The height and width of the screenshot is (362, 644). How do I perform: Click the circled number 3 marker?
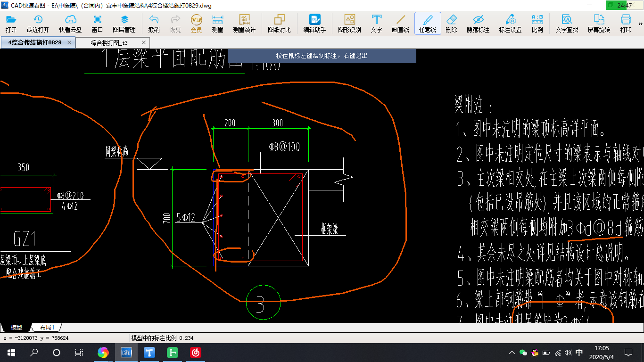click(263, 302)
